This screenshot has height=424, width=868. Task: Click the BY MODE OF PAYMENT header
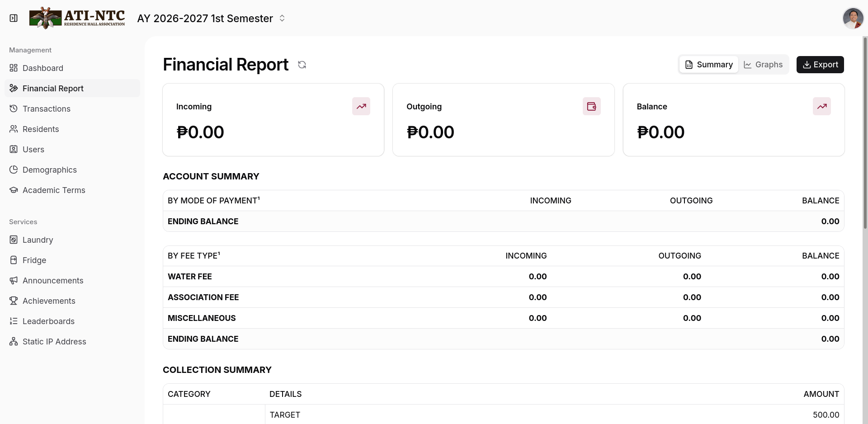click(213, 200)
